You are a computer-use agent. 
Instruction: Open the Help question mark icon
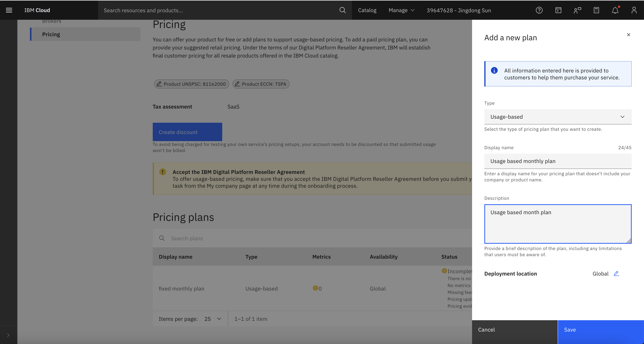[x=539, y=10]
